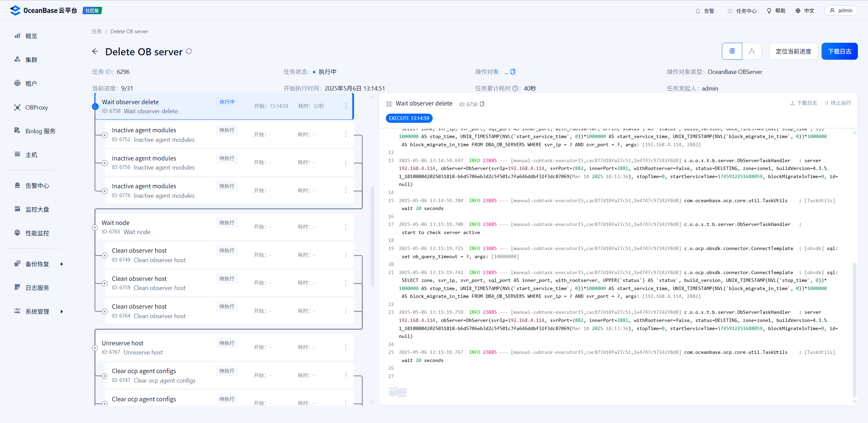Switch to list view toggle button
868x423 pixels.
732,51
